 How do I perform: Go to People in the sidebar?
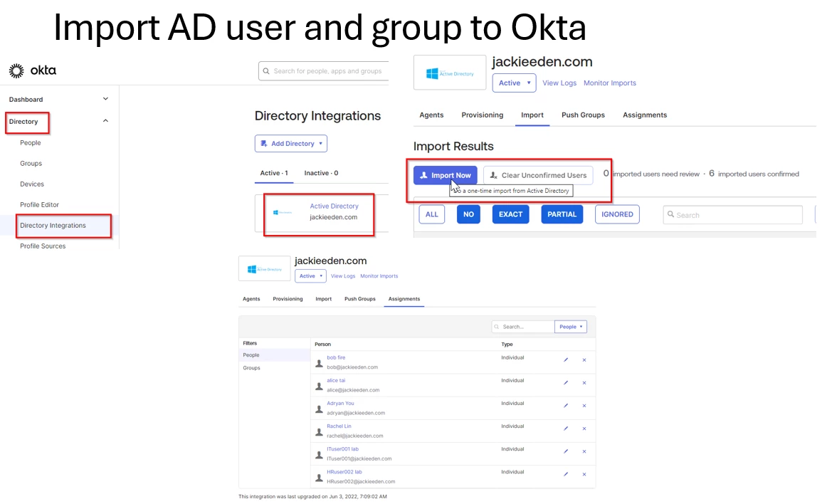point(30,142)
